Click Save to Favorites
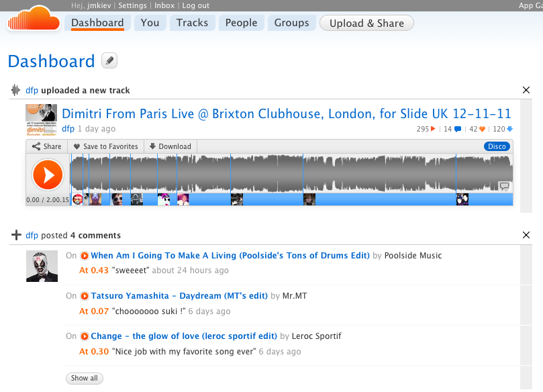Screen dimensions: 543x392 point(105,146)
